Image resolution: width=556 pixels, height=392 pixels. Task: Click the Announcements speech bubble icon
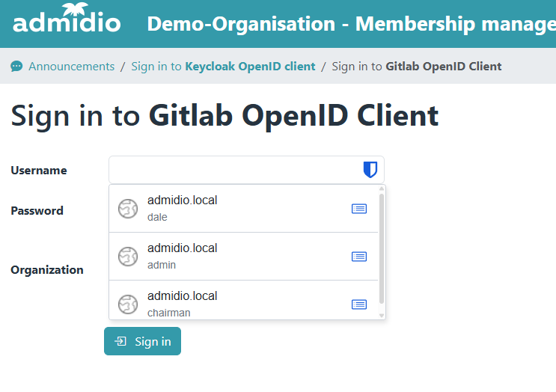pyautogui.click(x=16, y=67)
